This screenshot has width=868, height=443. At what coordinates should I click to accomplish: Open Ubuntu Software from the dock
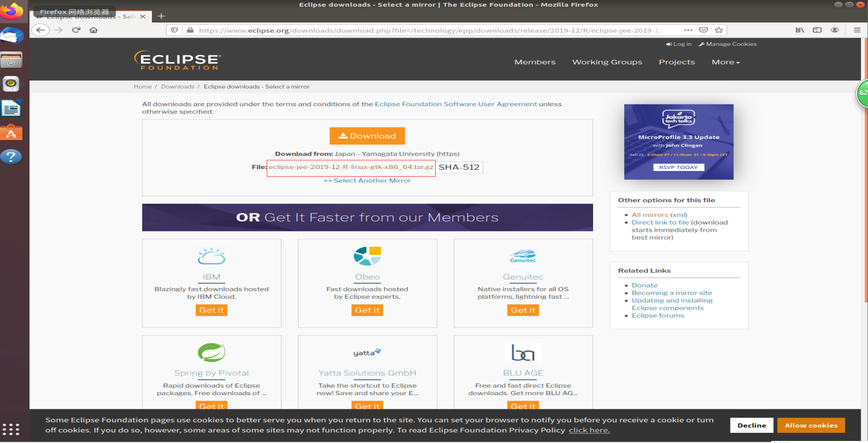point(11,132)
